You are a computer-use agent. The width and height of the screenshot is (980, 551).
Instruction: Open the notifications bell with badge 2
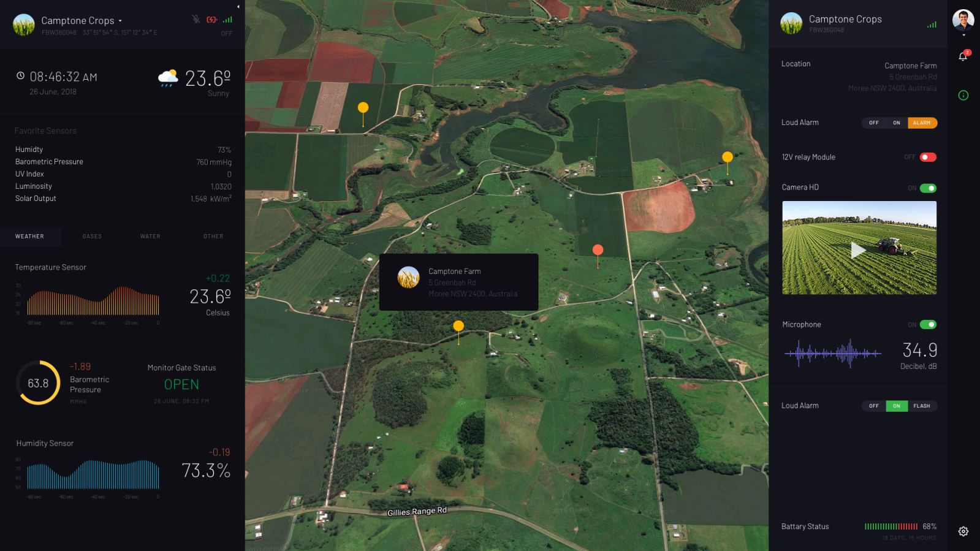pos(963,56)
